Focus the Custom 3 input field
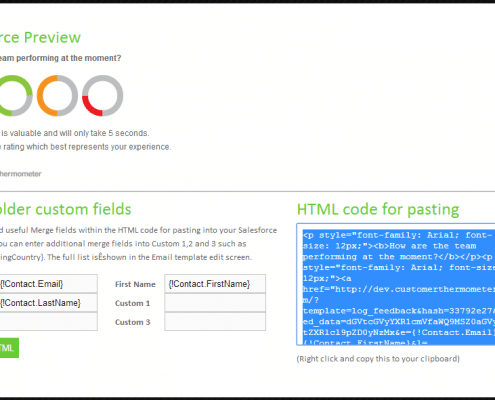Screen dimensions: 495x400 tap(215, 322)
